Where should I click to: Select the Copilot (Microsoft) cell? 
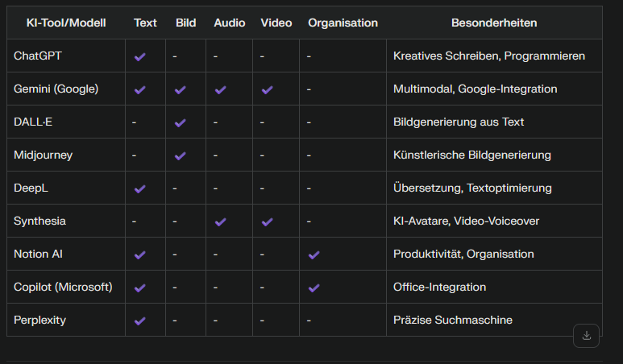tap(63, 287)
